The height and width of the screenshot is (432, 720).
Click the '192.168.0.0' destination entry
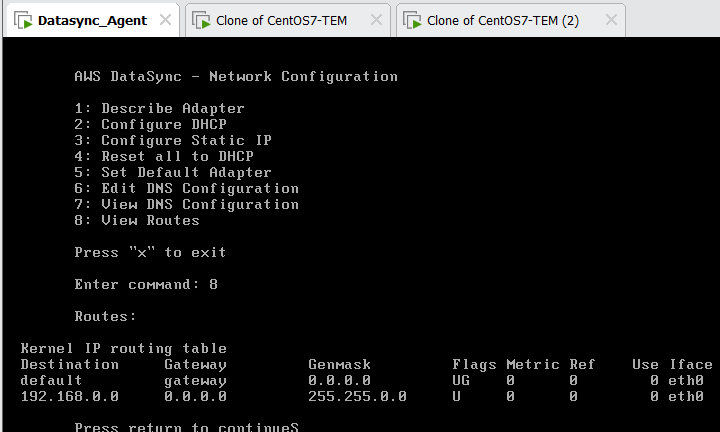pos(70,396)
